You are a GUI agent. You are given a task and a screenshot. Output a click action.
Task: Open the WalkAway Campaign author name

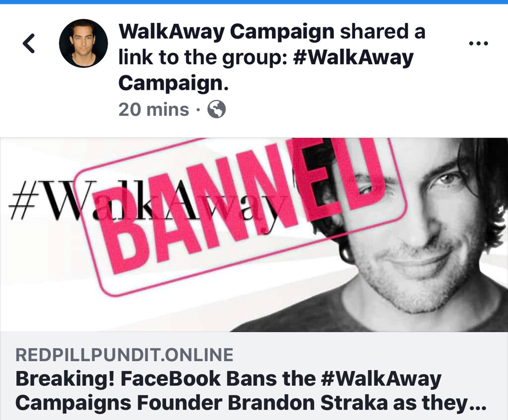[226, 31]
